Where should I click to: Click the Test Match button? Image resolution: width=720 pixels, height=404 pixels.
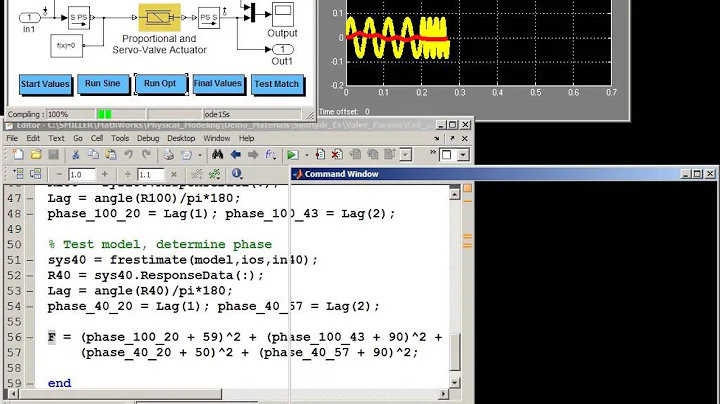point(277,84)
